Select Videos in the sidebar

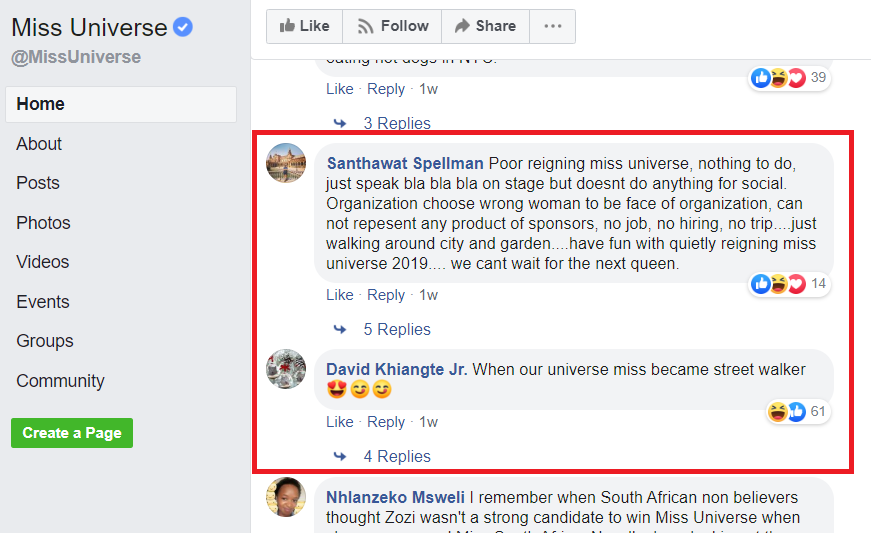click(42, 262)
